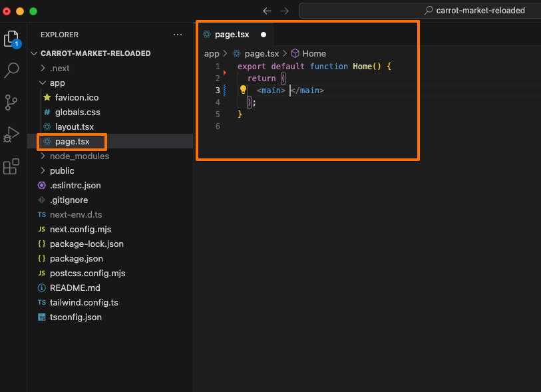Open the Search view in activity bar

[11, 70]
